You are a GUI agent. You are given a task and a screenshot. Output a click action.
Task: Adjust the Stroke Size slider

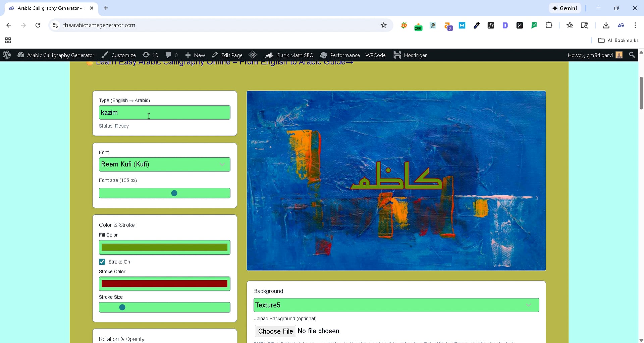pyautogui.click(x=164, y=307)
